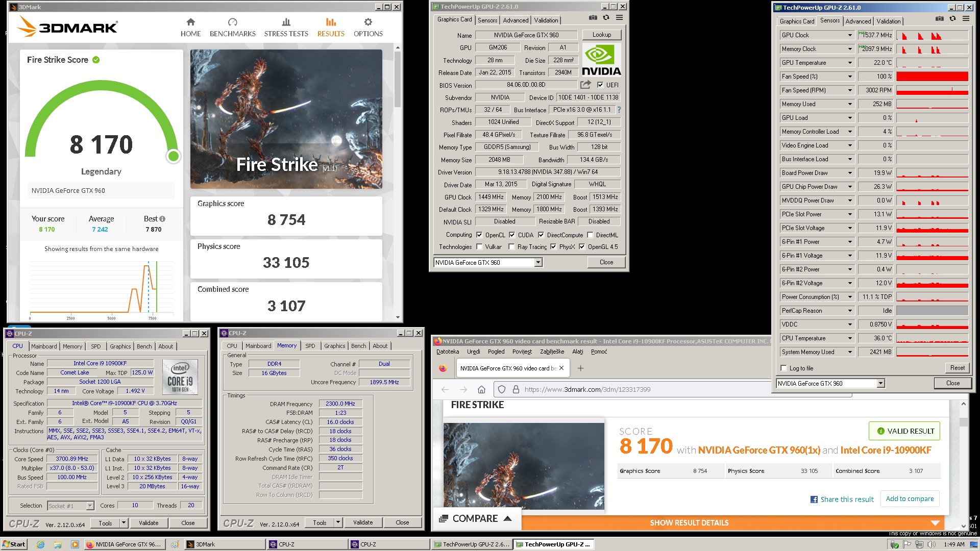Click Fan Speed (%) red sensor graph bar

(x=932, y=77)
